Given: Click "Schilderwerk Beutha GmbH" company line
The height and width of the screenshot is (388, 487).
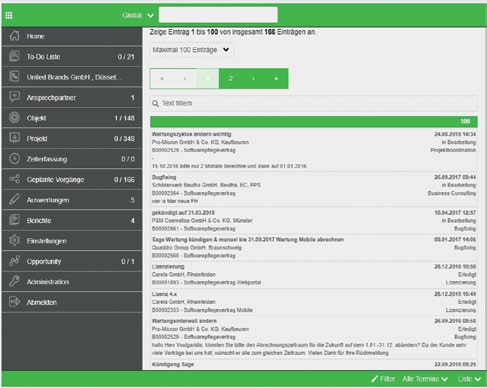Looking at the screenshot, I should tap(206, 185).
